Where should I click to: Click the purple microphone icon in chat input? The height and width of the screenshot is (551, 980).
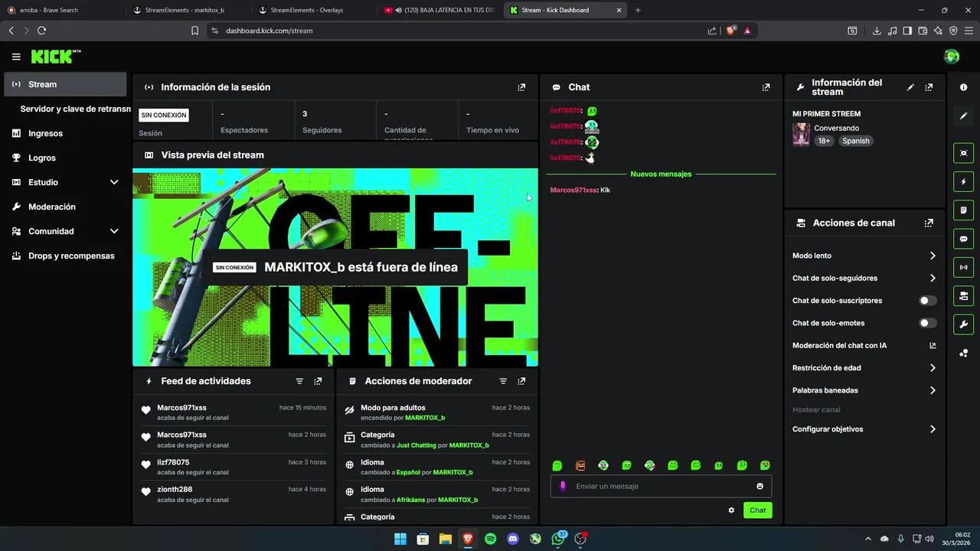(x=563, y=486)
